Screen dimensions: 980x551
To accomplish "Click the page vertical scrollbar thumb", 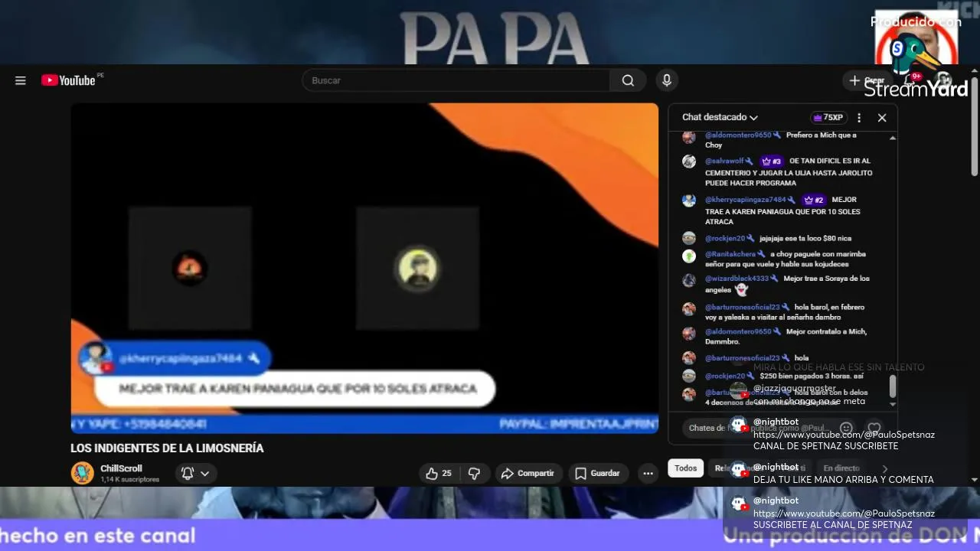I will [975, 126].
